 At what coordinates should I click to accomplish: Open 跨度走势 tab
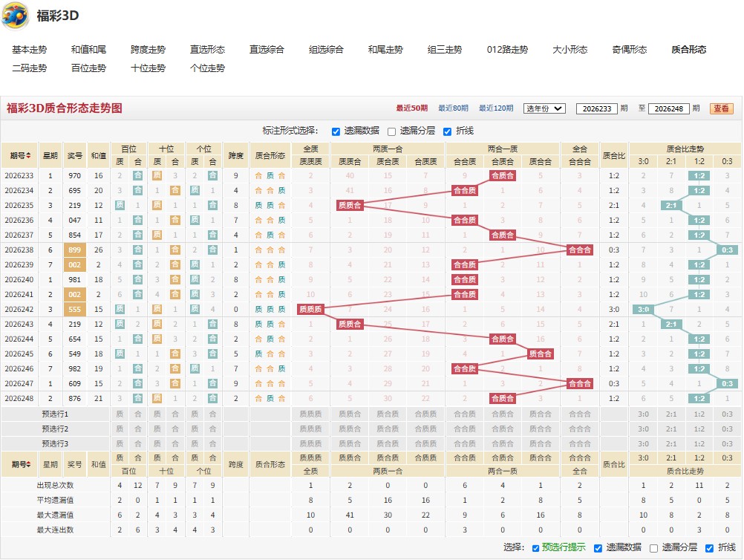click(x=148, y=49)
